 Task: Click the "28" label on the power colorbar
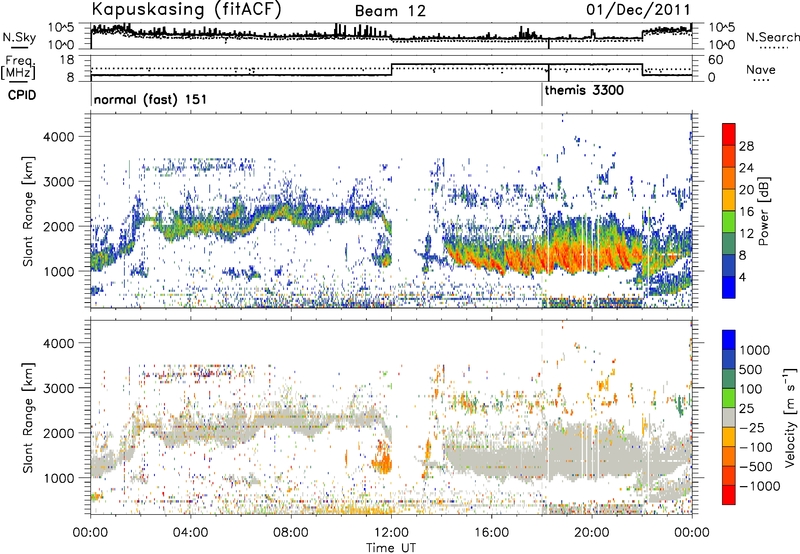coord(746,146)
